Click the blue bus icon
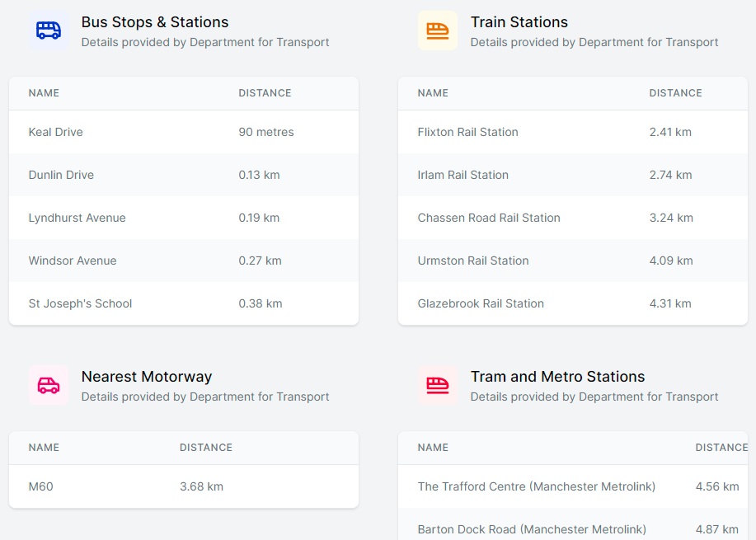Viewport: 756px width, 540px height. coord(49,31)
